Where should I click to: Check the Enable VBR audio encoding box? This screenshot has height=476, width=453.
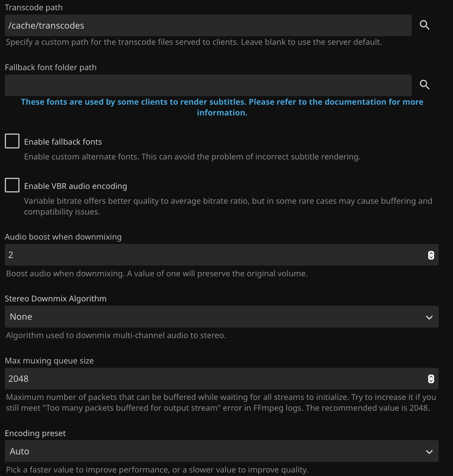point(12,185)
